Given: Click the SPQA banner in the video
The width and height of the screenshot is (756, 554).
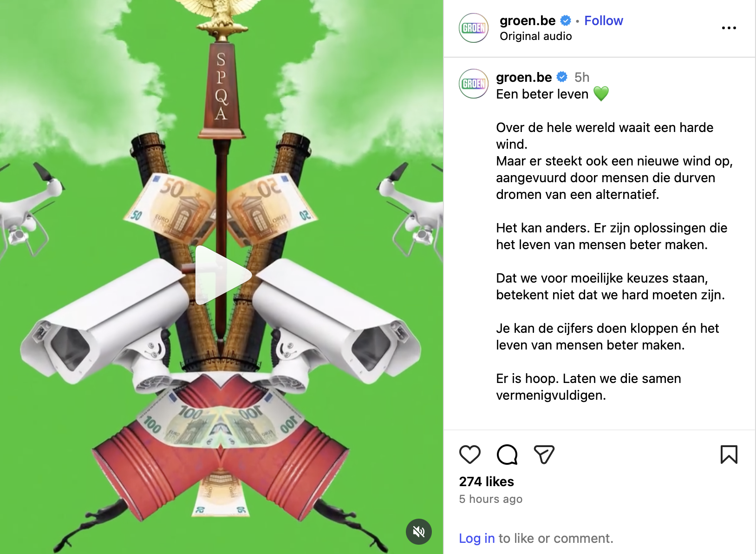Looking at the screenshot, I should (x=222, y=89).
